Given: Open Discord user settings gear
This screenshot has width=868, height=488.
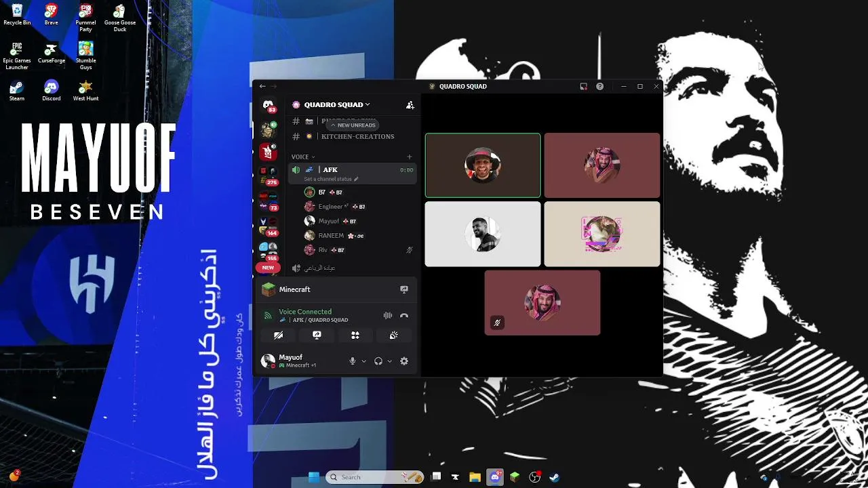Looking at the screenshot, I should (x=404, y=361).
